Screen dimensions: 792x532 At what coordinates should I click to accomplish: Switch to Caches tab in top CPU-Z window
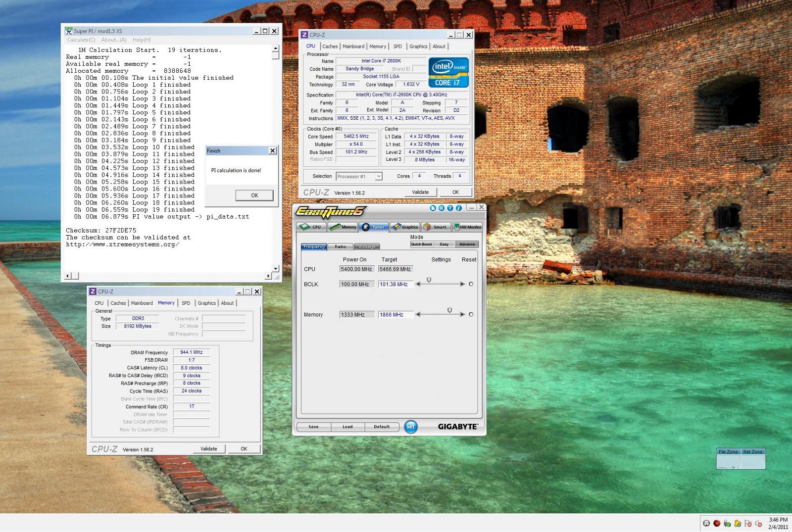click(x=330, y=47)
